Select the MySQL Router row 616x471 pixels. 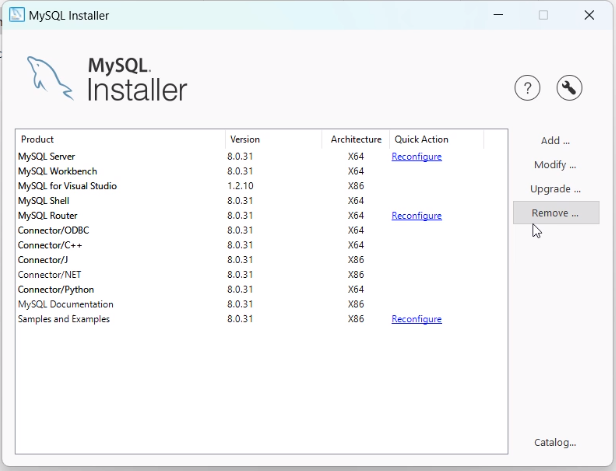(261, 216)
